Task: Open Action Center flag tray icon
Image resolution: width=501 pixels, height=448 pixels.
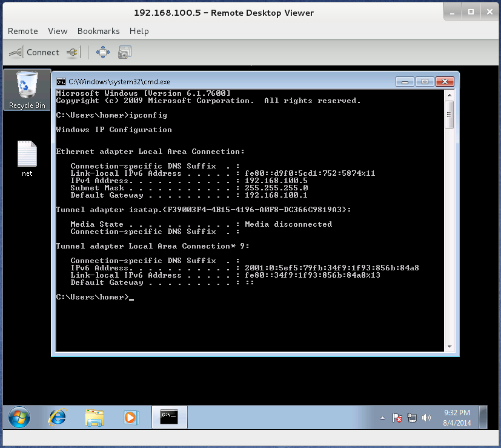Action: click(x=397, y=418)
